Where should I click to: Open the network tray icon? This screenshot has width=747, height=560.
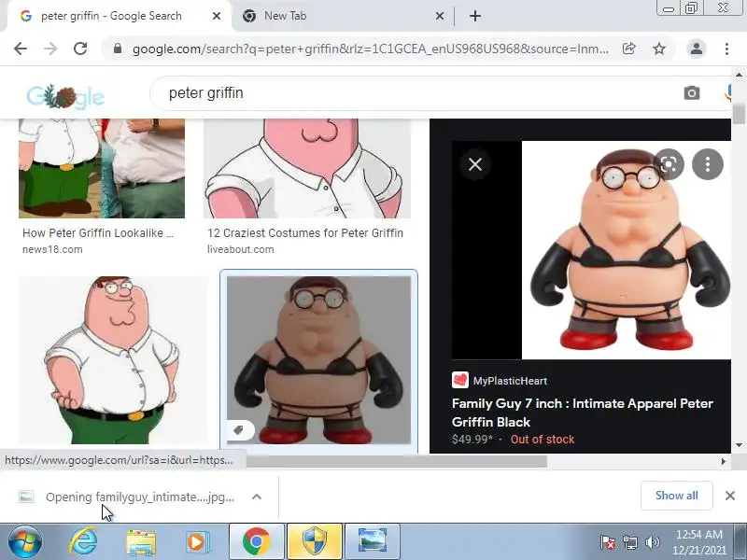[x=629, y=542]
